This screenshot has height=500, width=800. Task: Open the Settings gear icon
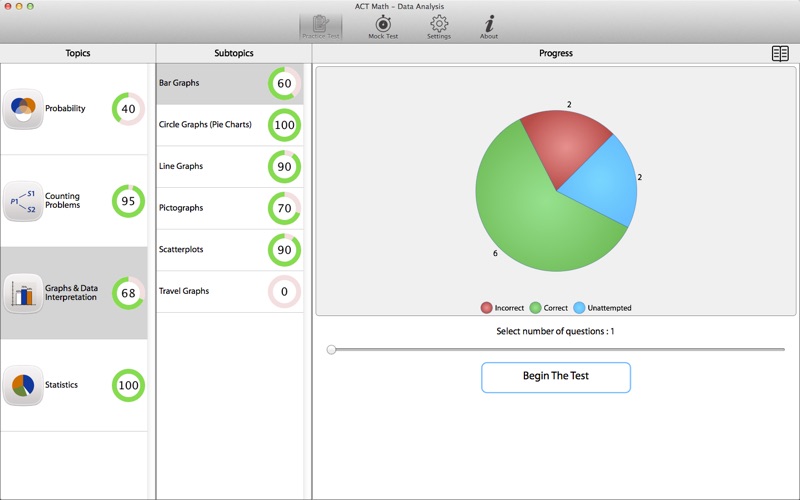438,25
